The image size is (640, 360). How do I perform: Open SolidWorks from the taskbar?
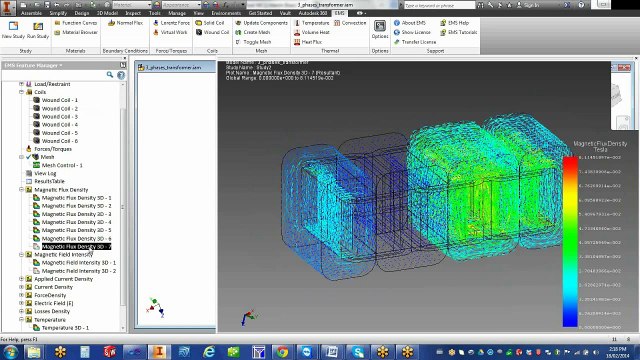pos(109,351)
